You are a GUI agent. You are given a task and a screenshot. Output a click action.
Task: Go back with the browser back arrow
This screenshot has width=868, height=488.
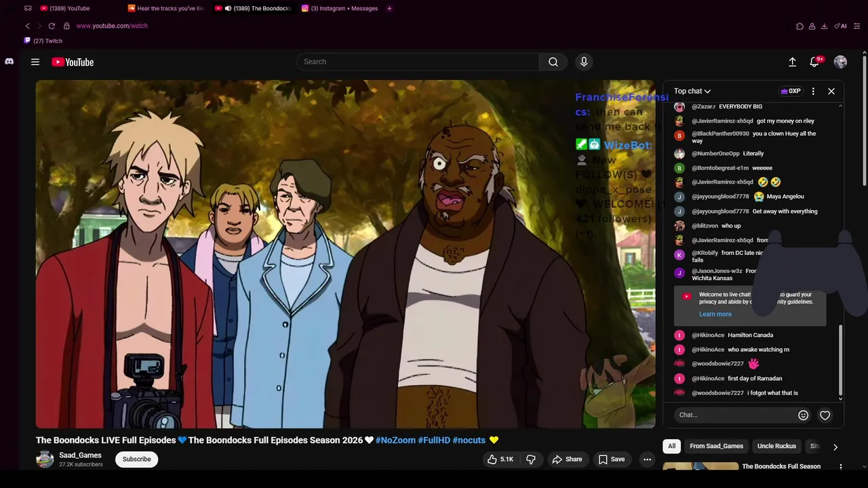pyautogui.click(x=27, y=26)
